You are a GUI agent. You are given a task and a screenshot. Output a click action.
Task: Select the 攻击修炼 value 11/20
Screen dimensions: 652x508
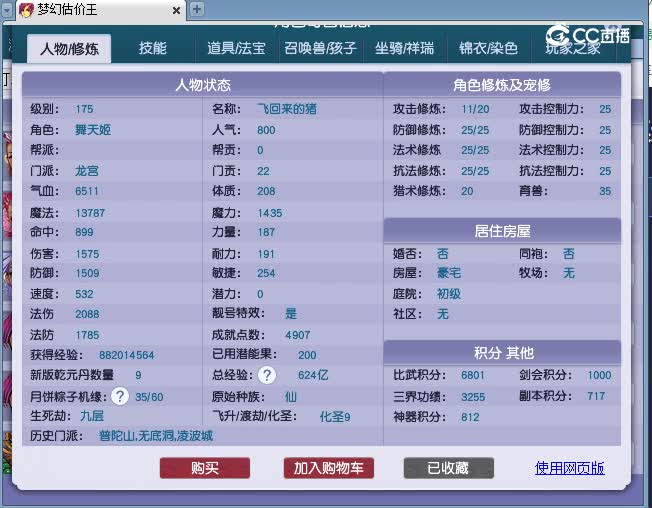click(x=475, y=109)
